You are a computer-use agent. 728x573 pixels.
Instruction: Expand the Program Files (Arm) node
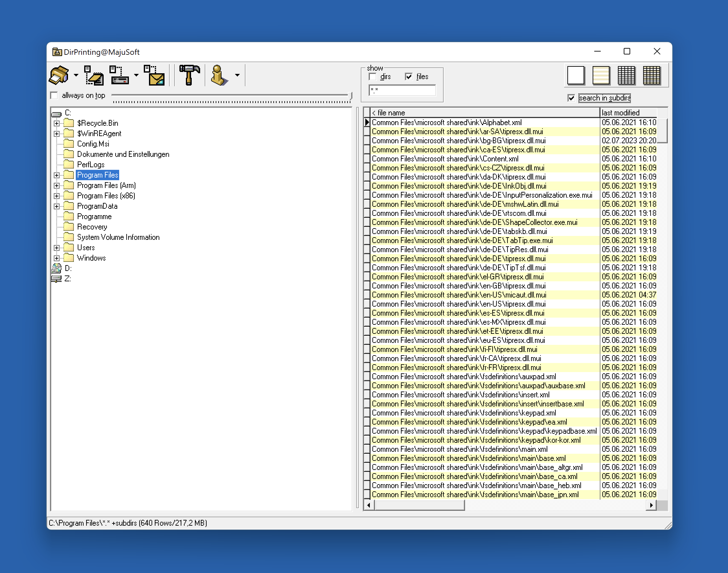point(57,185)
